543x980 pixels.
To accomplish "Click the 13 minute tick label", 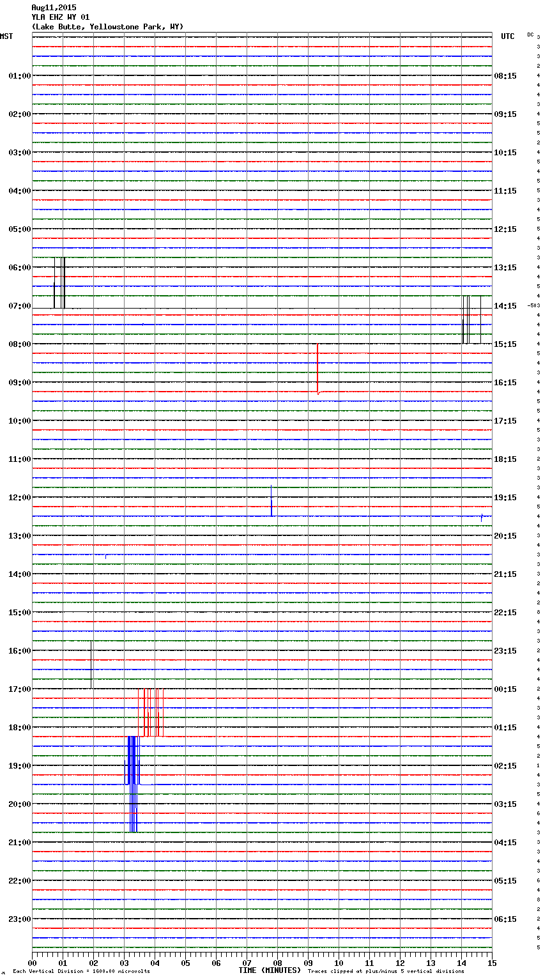I will point(431,963).
